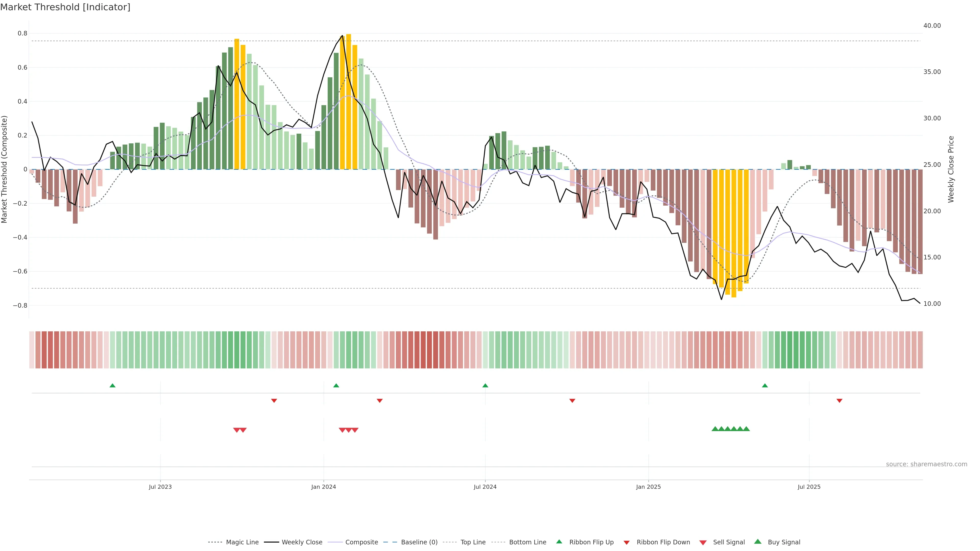Viewport: 980px width, 551px height.
Task: Click the Ribbon Flip Up legend triangle icon
Action: pyautogui.click(x=559, y=542)
